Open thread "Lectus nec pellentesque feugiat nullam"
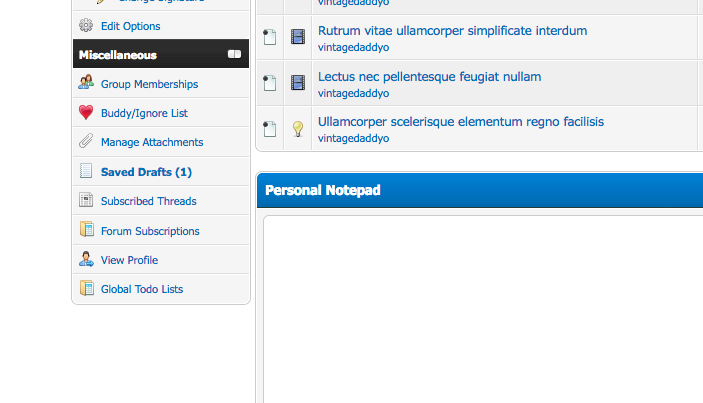703x403 pixels. point(429,76)
